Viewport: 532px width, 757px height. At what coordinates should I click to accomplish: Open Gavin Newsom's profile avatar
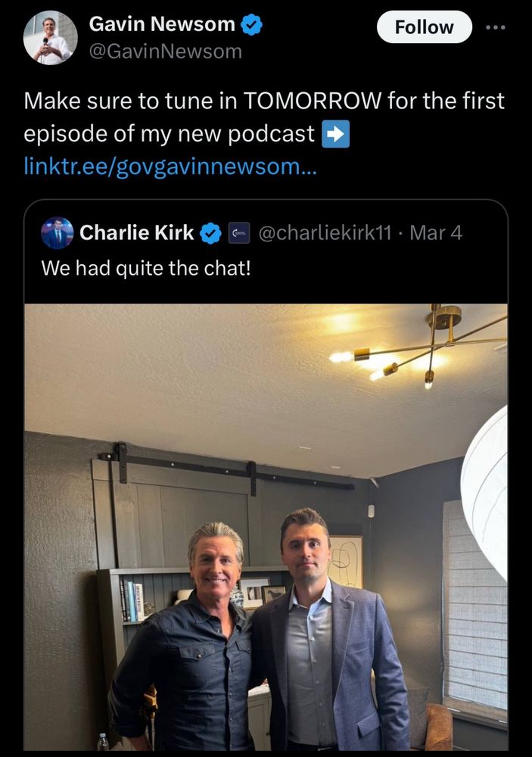(50, 38)
